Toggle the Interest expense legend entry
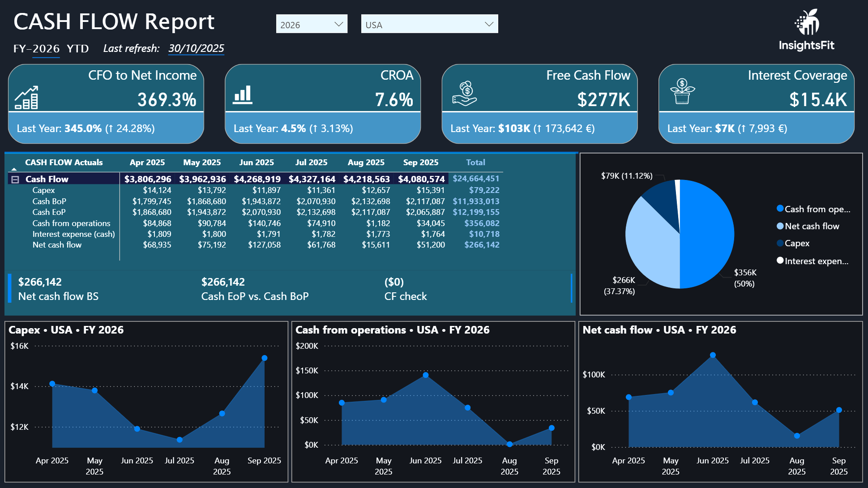The image size is (868, 488). click(816, 261)
